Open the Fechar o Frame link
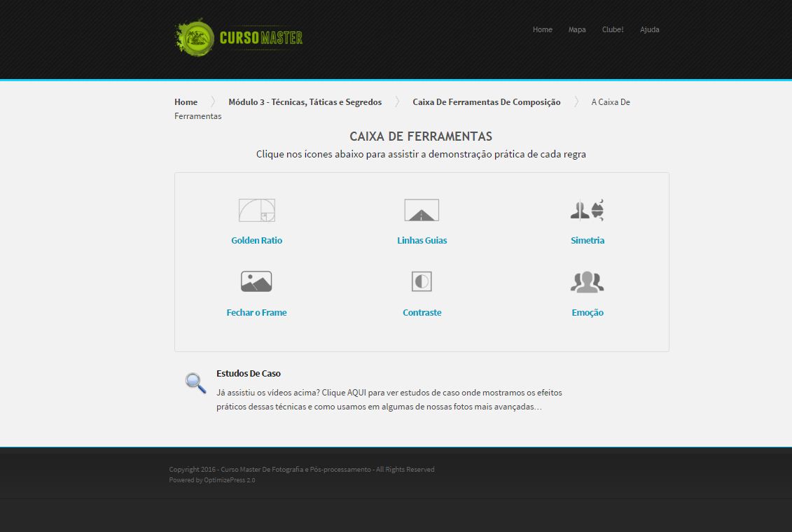 (x=256, y=313)
